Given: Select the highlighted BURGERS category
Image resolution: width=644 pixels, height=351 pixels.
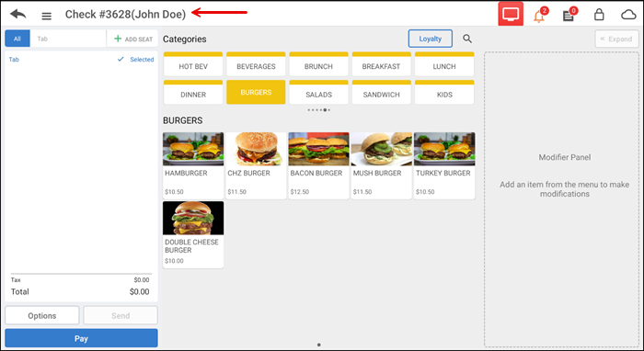Looking at the screenshot, I should 256,92.
